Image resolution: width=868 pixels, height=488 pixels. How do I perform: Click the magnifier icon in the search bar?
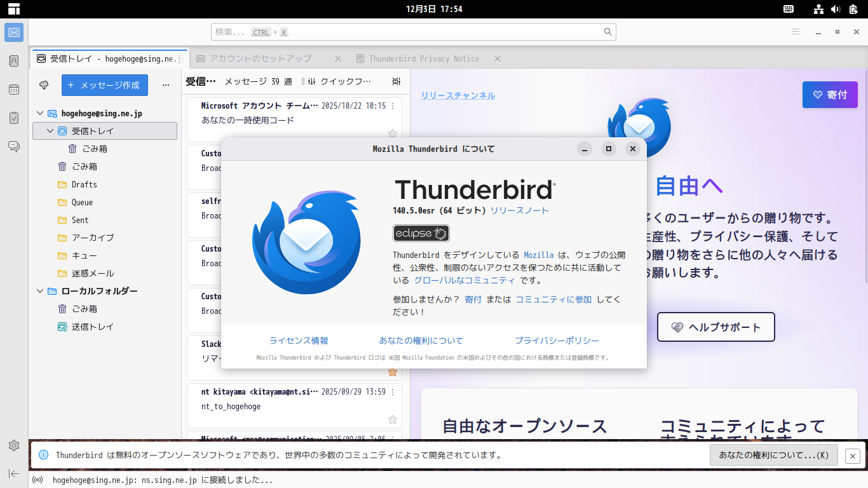tap(608, 32)
